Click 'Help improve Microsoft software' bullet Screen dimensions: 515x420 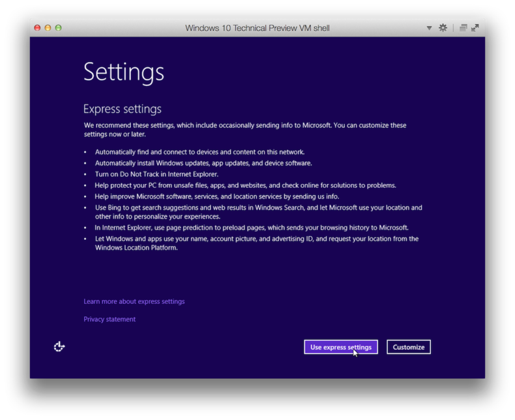(217, 196)
